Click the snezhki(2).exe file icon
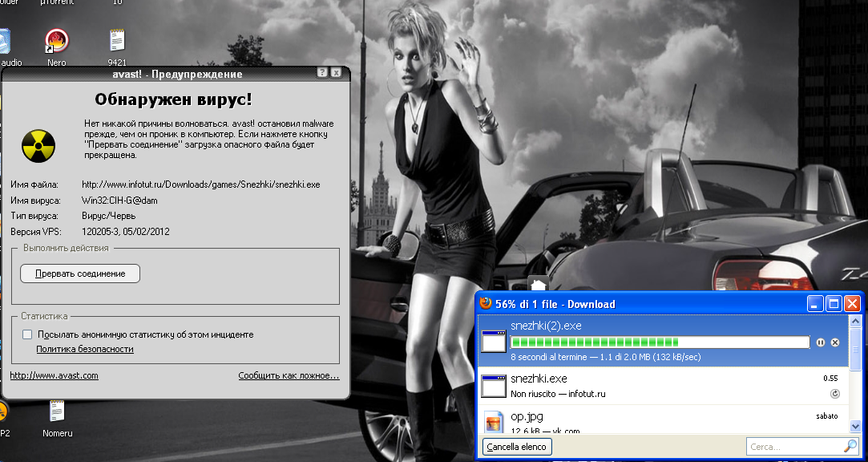868x462 pixels. pos(494,341)
